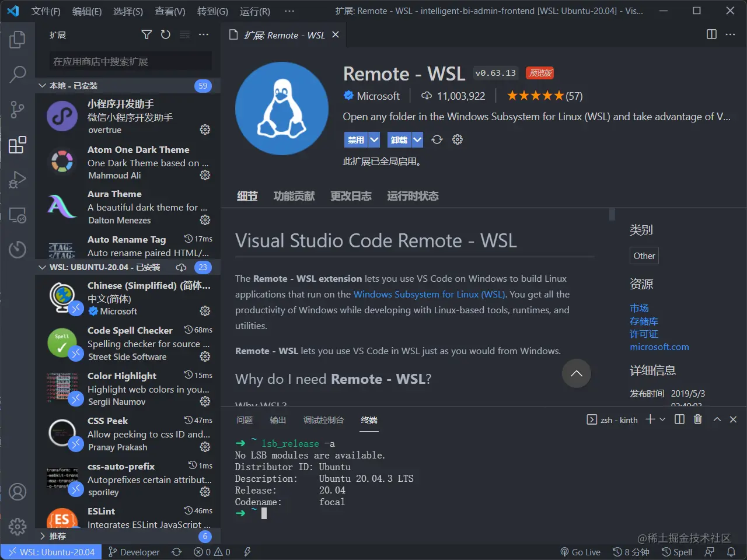Viewport: 747px width, 560px height.
Task: Filter extensions using the funnel icon
Action: click(x=146, y=35)
